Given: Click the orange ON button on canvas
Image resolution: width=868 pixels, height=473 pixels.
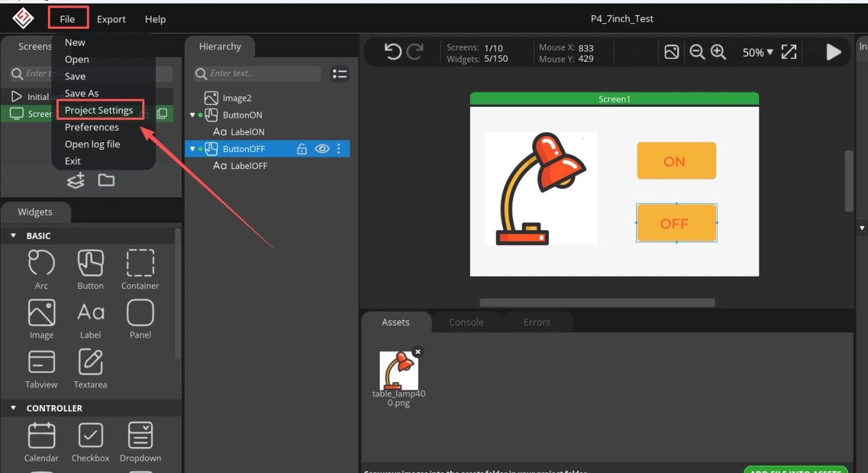Looking at the screenshot, I should (676, 162).
